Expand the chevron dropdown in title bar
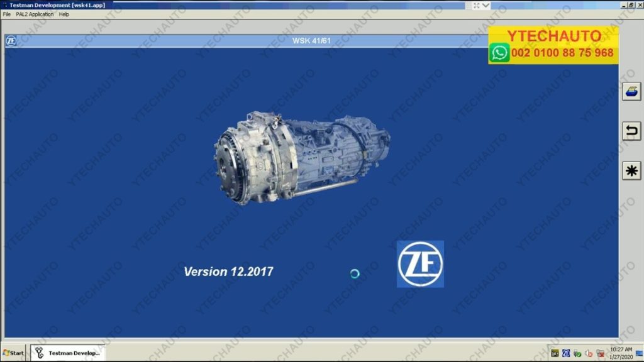Screen dimensions: 644x362 pos(486,5)
